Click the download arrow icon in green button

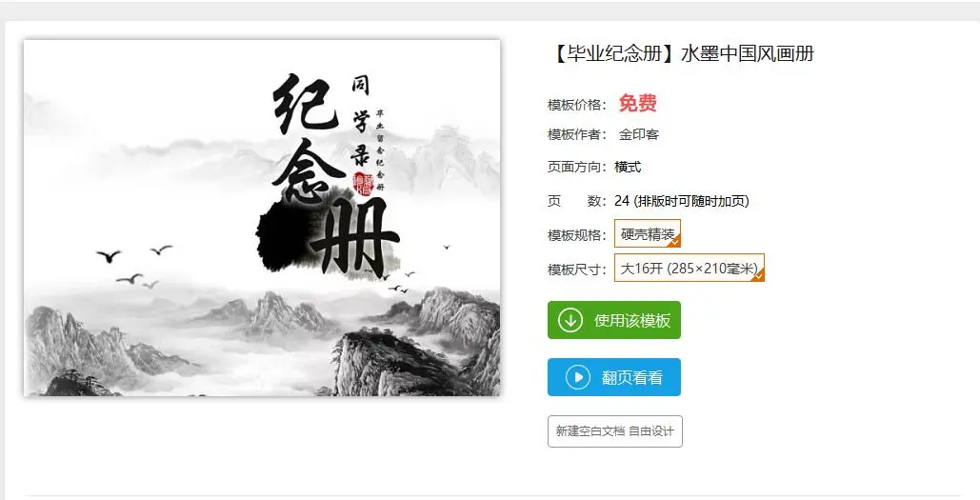pos(570,321)
